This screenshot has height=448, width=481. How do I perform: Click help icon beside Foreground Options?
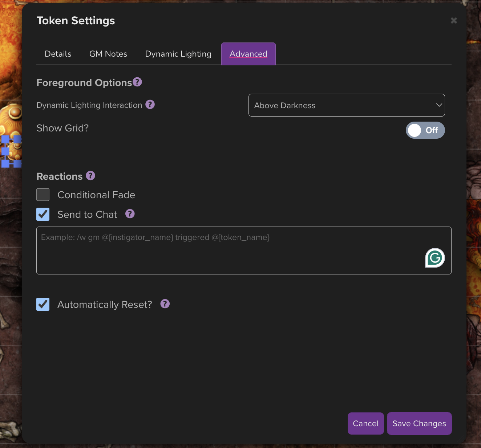137,82
